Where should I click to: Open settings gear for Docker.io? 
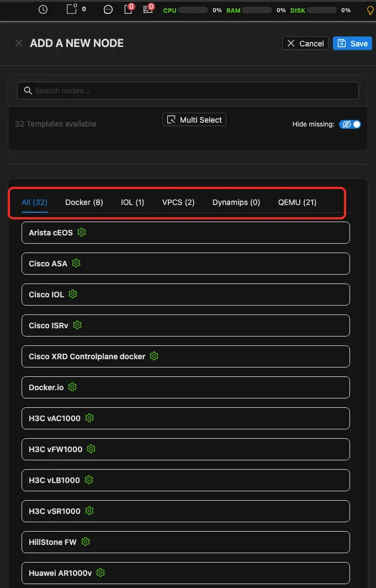click(x=72, y=387)
